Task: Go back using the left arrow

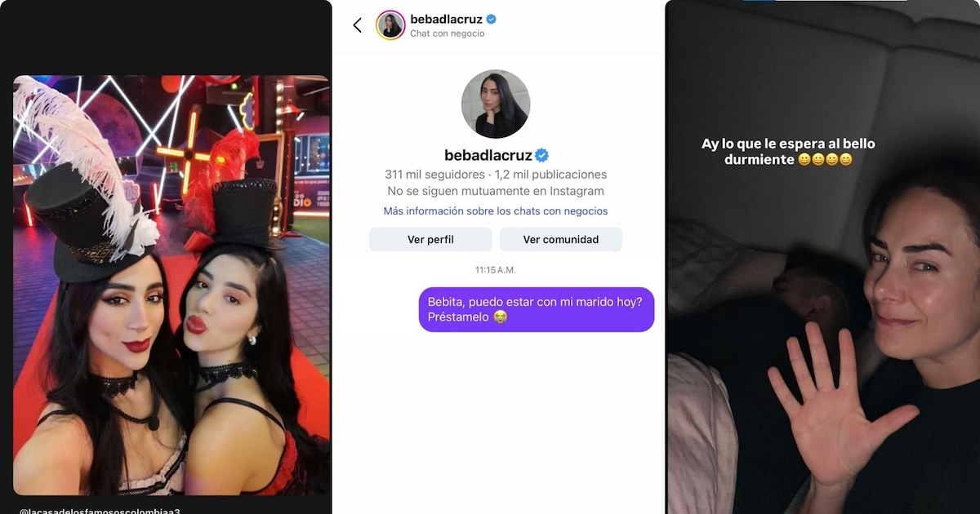Action: 357,25
